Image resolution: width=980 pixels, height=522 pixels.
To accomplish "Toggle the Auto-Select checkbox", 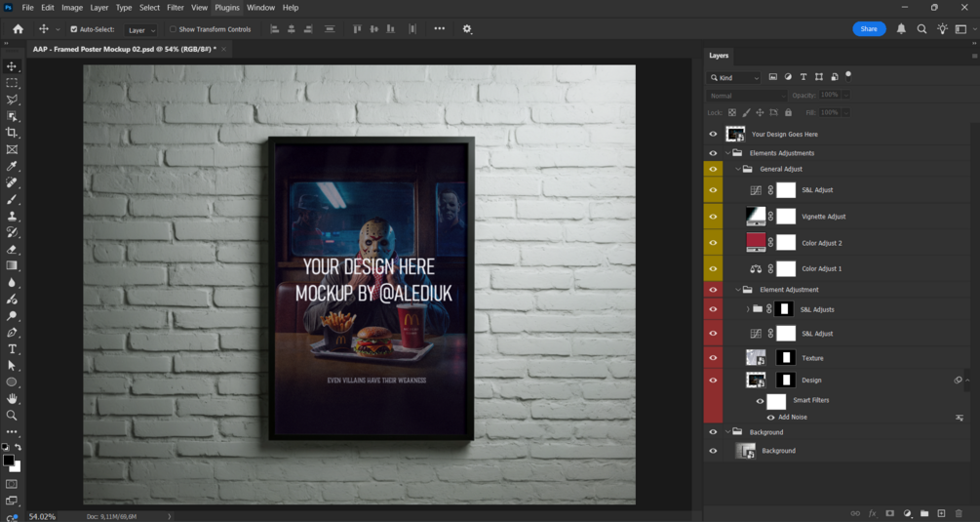I will tap(74, 29).
